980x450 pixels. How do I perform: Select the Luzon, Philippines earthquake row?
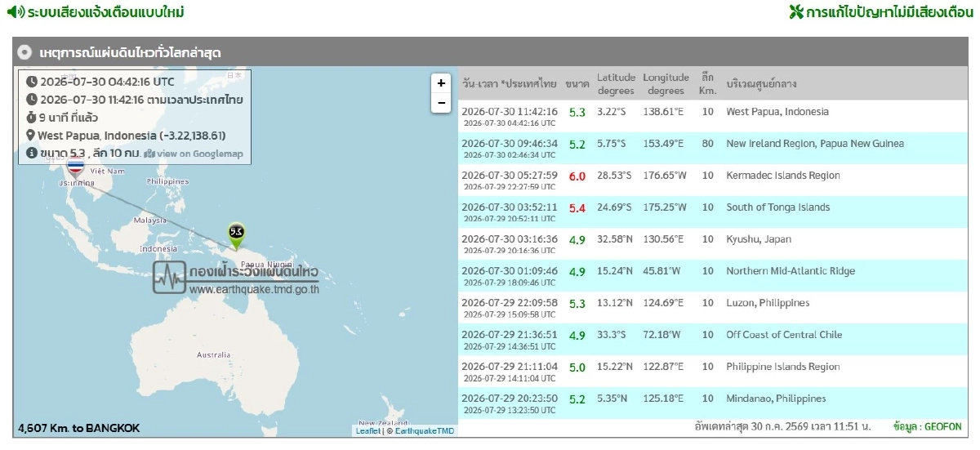[711, 307]
